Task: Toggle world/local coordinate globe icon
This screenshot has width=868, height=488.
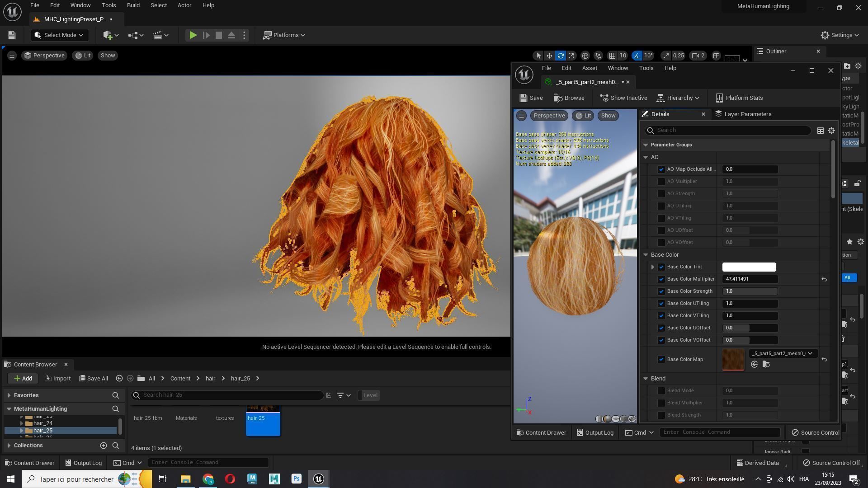Action: tap(585, 56)
